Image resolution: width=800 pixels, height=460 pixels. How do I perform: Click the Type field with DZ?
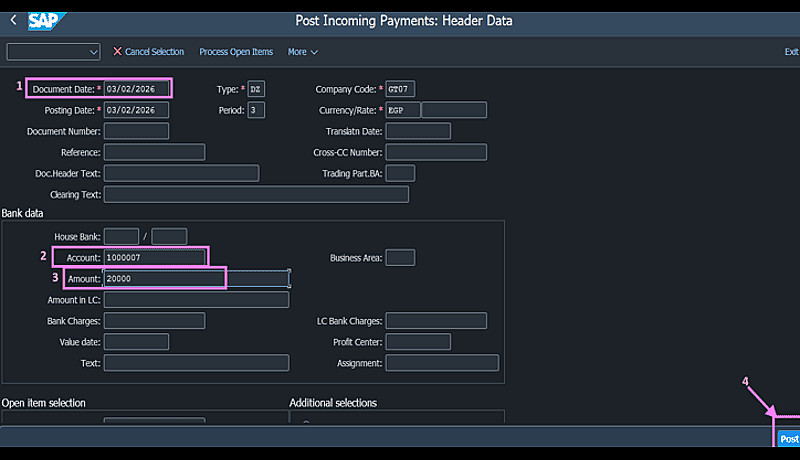(x=256, y=89)
